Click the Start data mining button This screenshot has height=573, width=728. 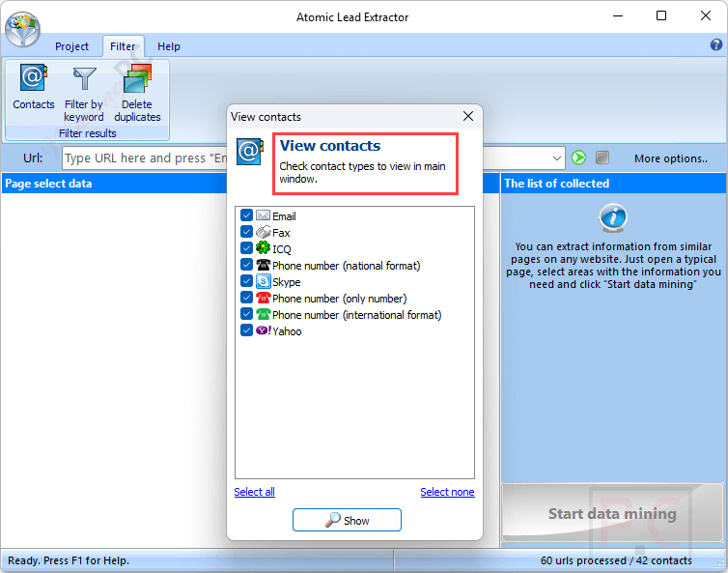click(x=612, y=513)
